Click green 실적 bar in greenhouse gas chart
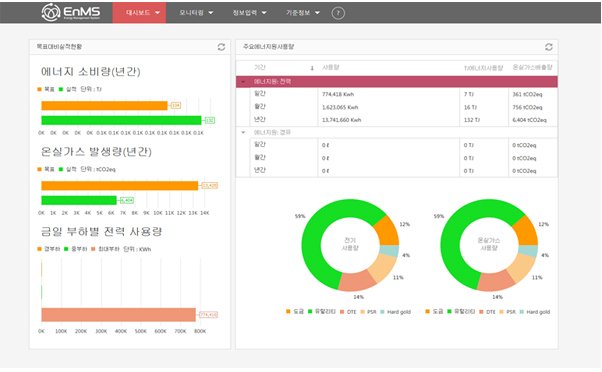The image size is (602, 372). tap(79, 200)
